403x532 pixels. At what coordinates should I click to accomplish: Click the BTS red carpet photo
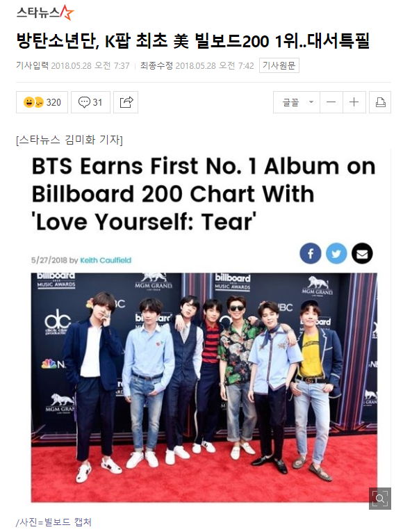204,387
